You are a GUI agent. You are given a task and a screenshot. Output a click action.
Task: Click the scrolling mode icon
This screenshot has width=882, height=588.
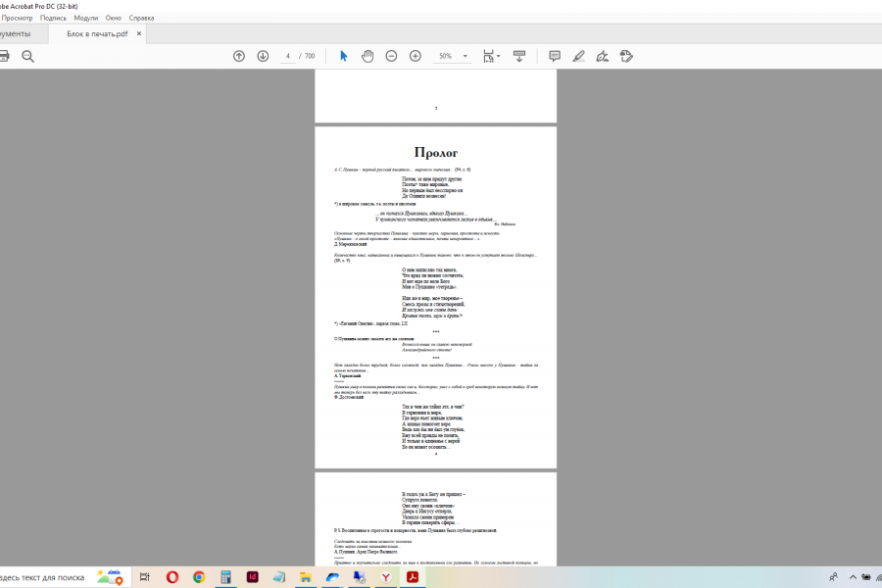tap(519, 56)
